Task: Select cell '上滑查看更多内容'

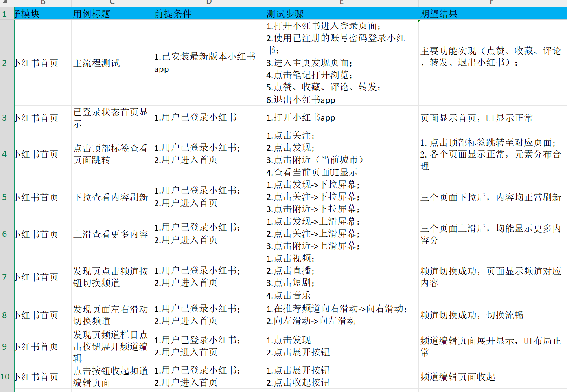Action: [x=112, y=234]
